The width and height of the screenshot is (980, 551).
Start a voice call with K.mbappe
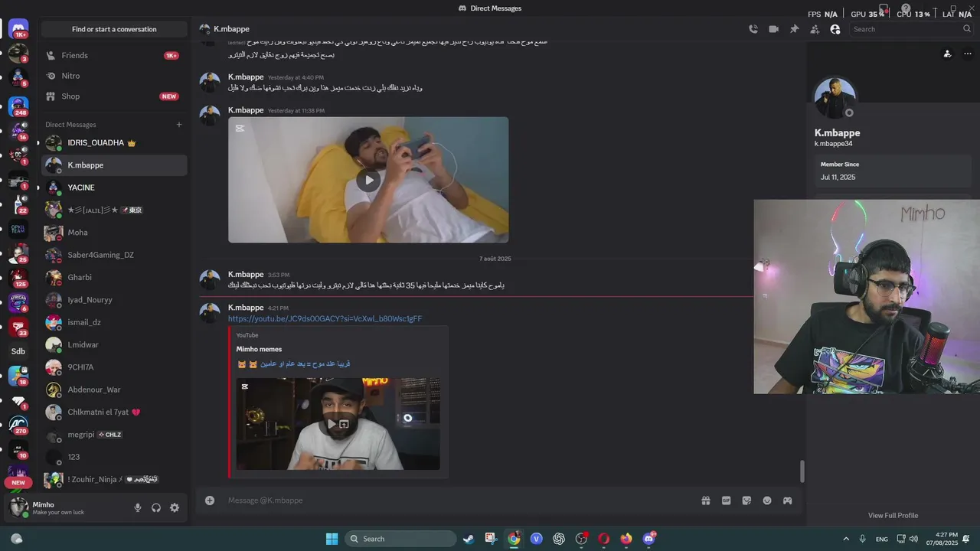(x=753, y=29)
